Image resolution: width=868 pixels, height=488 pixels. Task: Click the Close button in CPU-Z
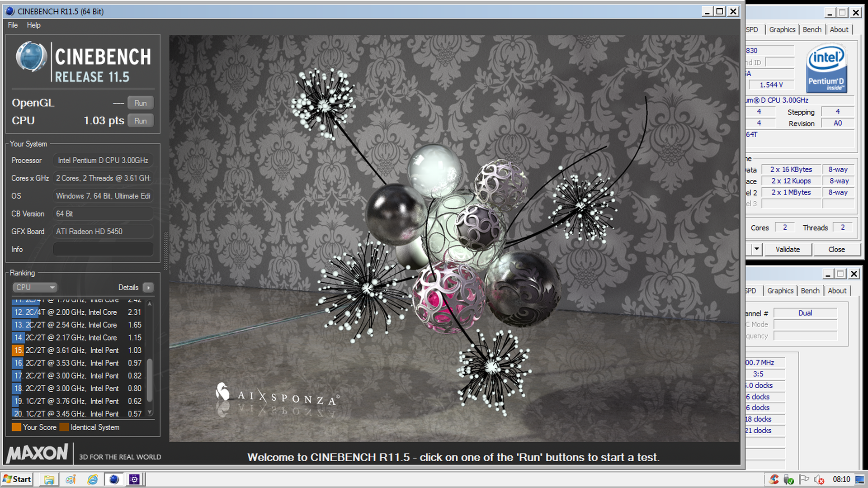point(836,249)
